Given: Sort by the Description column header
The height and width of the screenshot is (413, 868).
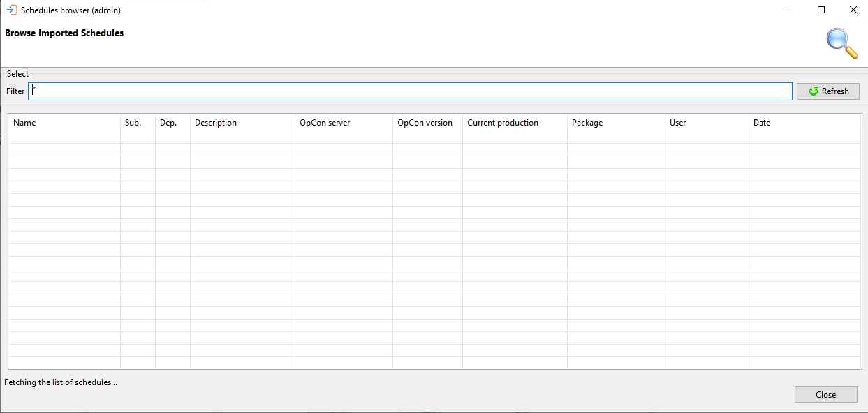Looking at the screenshot, I should click(242, 123).
